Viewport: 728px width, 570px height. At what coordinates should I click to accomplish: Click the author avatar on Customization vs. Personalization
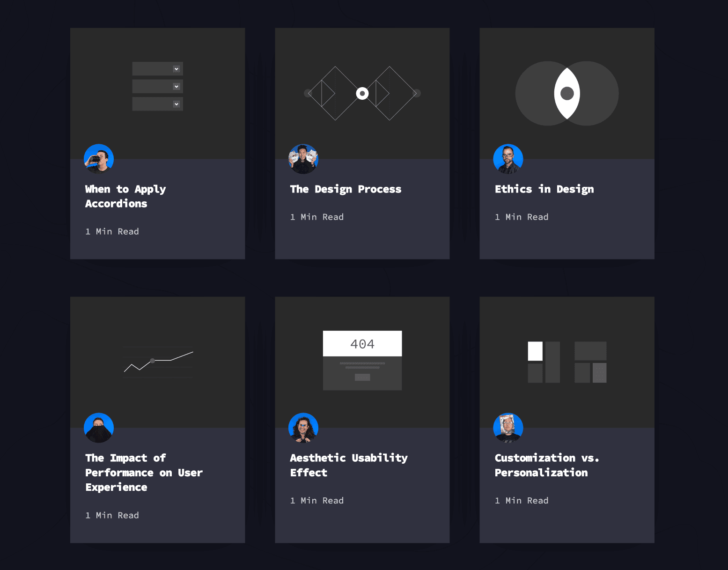coord(508,428)
